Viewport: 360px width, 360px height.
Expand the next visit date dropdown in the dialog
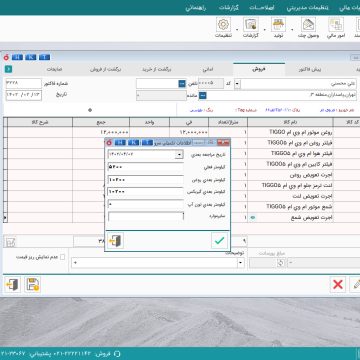179,155
